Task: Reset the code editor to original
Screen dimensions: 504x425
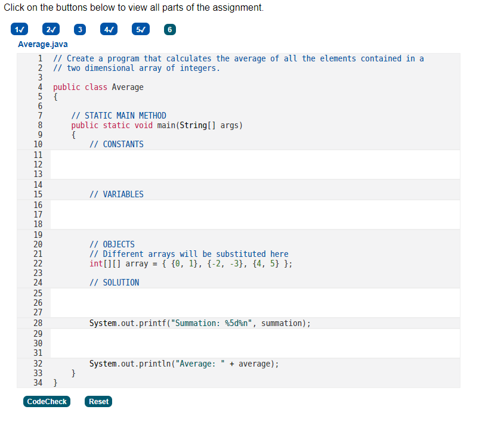Action: pyautogui.click(x=98, y=401)
